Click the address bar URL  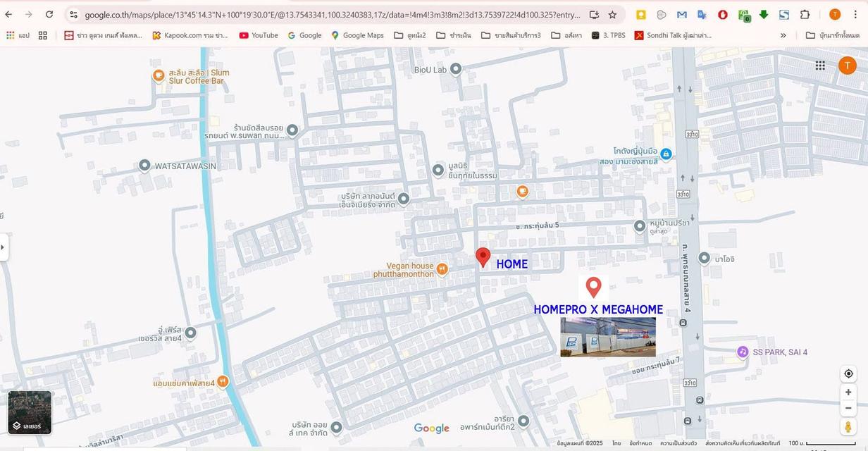[331, 15]
